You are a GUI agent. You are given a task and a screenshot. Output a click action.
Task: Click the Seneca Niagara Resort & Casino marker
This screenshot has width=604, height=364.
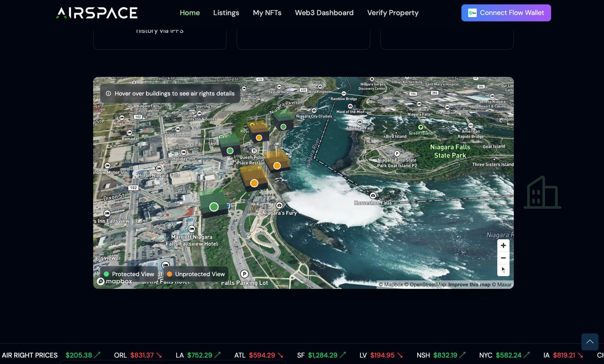tap(492, 97)
